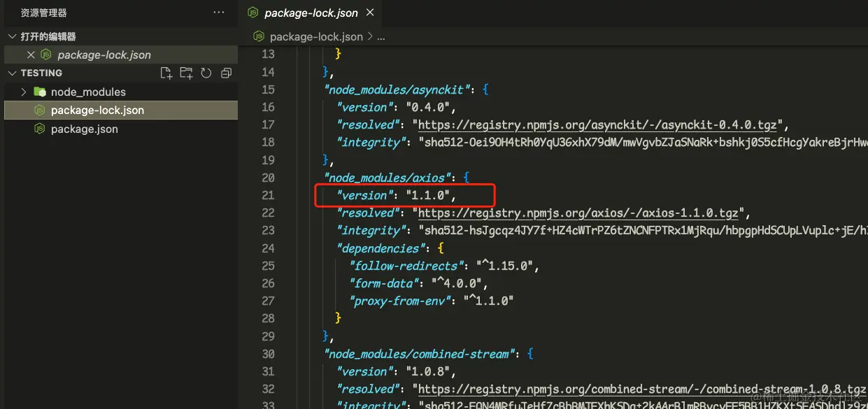The height and width of the screenshot is (409, 868).
Task: Click package-lock.json breadcrumb item
Action: (x=316, y=36)
